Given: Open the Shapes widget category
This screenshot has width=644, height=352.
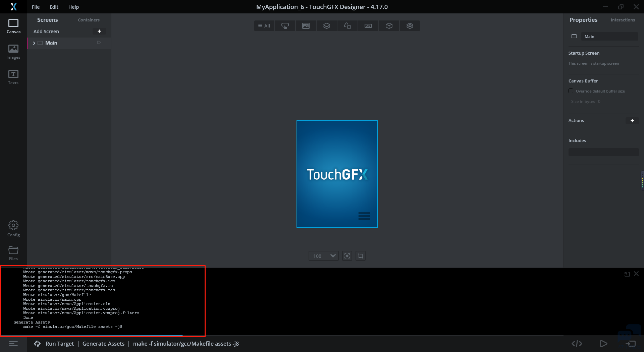Looking at the screenshot, I should point(347,26).
